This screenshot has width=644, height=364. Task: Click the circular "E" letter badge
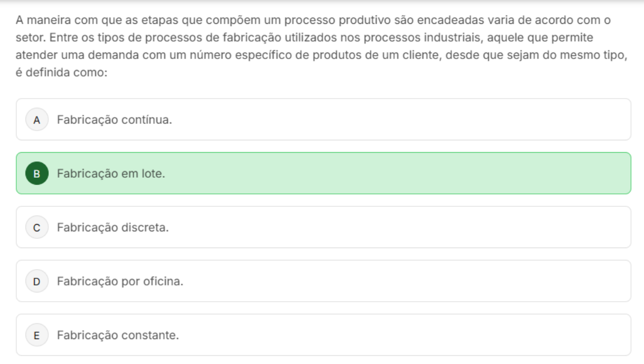point(37,335)
